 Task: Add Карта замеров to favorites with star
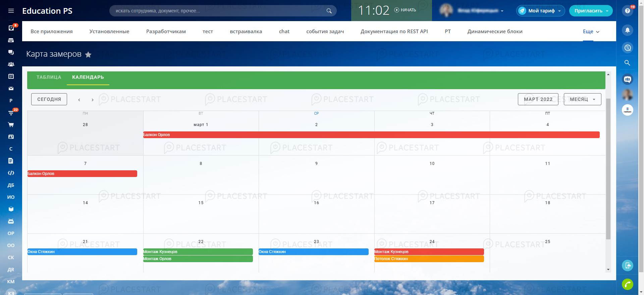tap(88, 55)
